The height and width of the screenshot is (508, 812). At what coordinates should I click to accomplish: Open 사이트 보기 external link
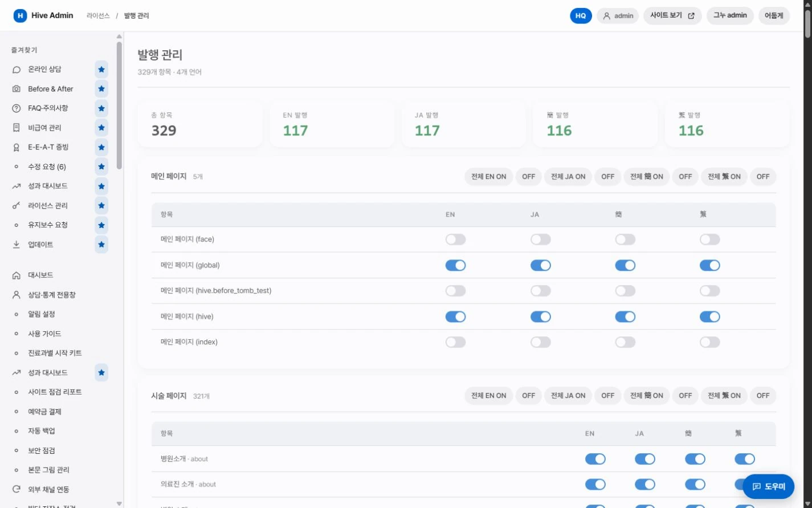[672, 16]
